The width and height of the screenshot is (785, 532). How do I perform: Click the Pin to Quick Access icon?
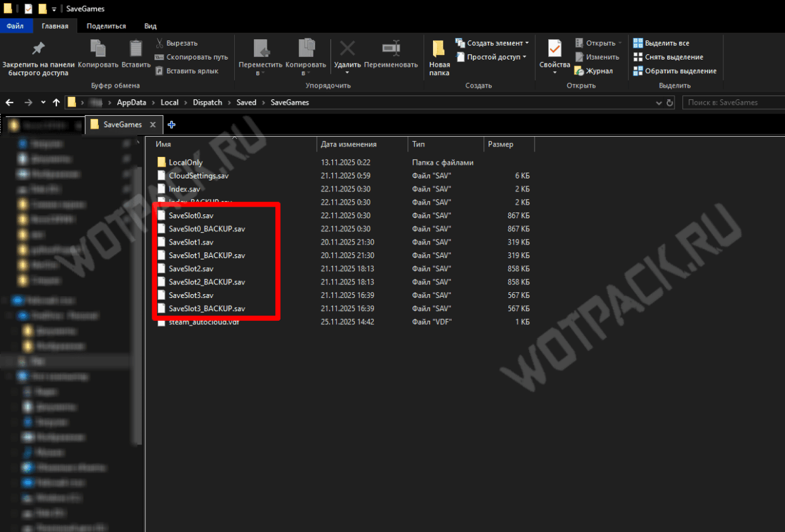pyautogui.click(x=38, y=48)
